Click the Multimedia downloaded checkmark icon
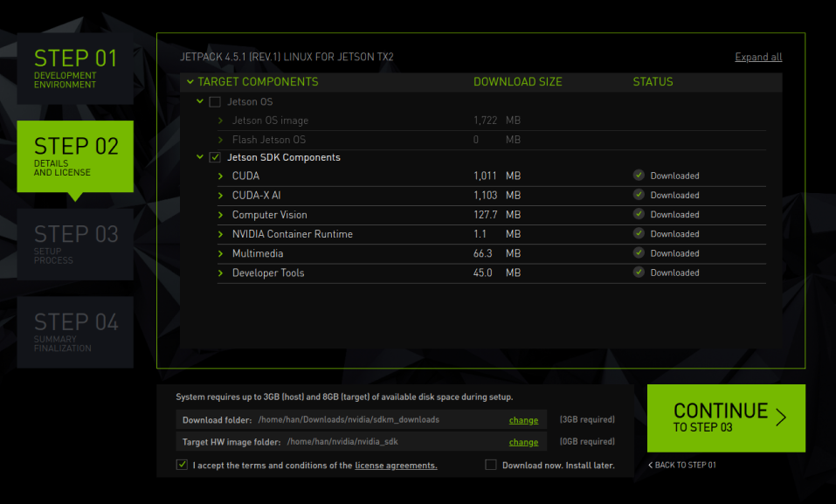This screenshot has height=504, width=836. (x=639, y=252)
